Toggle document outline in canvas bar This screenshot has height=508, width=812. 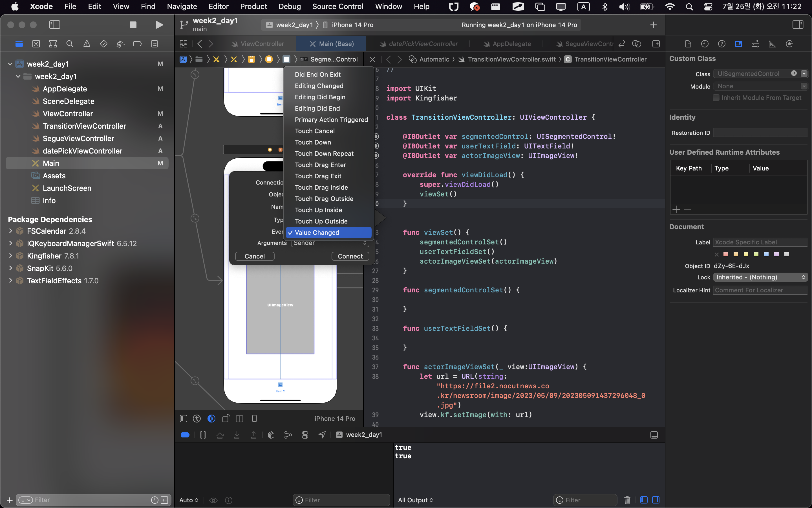click(x=183, y=418)
